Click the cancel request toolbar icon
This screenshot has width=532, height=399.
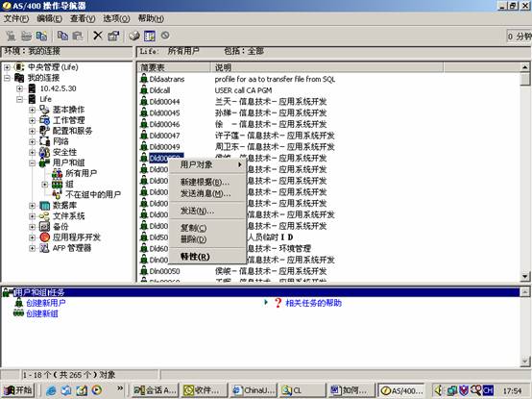click(x=165, y=35)
